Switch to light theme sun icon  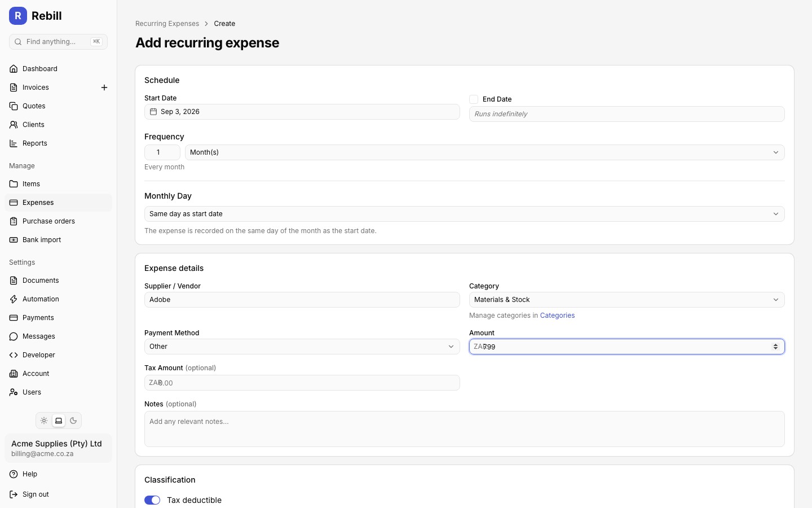pos(44,421)
